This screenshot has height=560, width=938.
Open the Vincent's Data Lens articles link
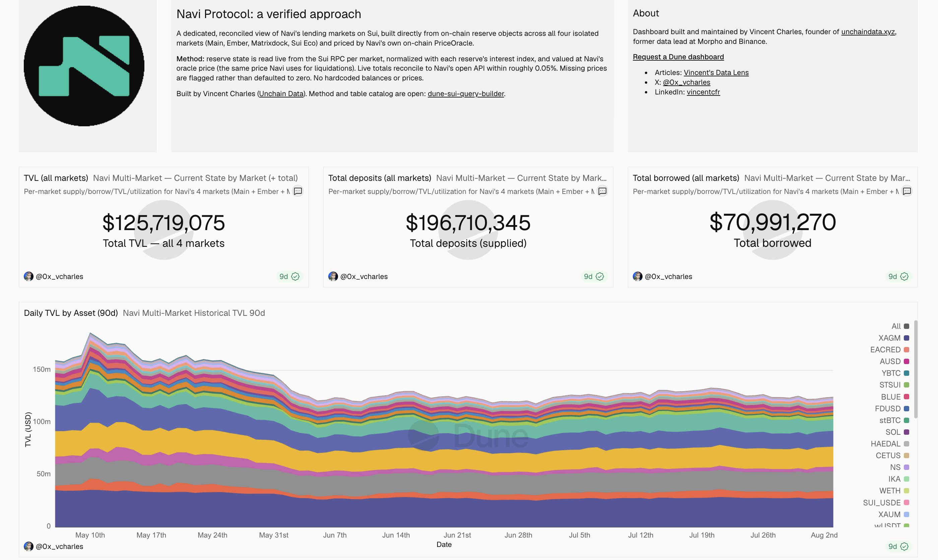(x=716, y=72)
